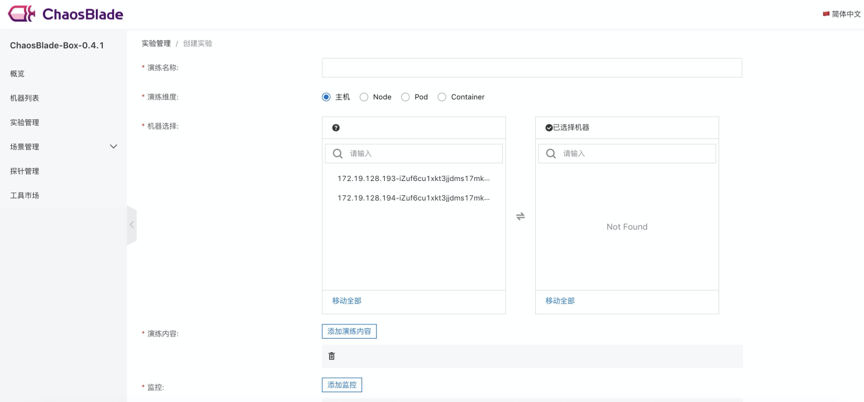Click the Not Found text in selected list
The image size is (864, 402).
tap(627, 227)
